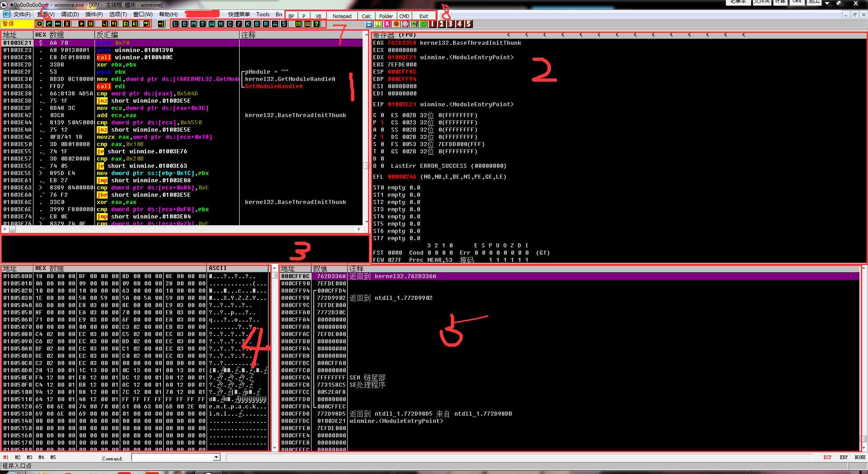Open the Memory map (M) icon
Image resolution: width=868 pixels, height=474 pixels.
(193, 24)
